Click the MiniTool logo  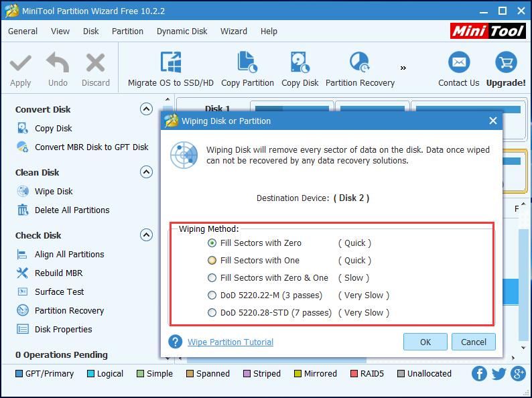click(488, 31)
